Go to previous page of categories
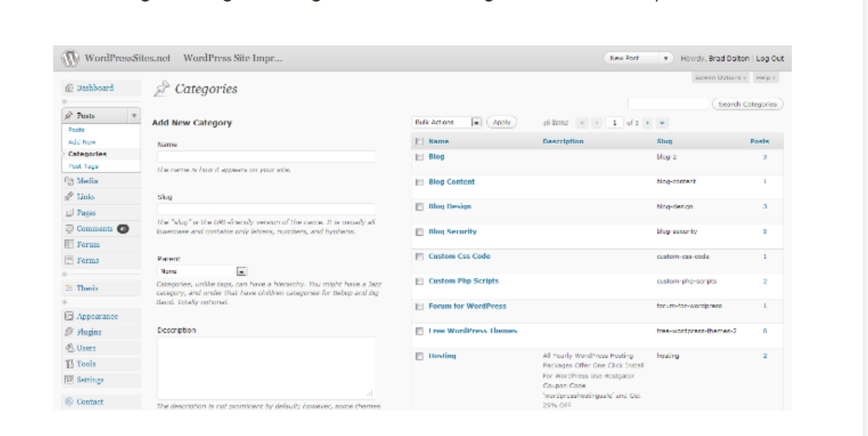The height and width of the screenshot is (436, 868). [x=597, y=122]
